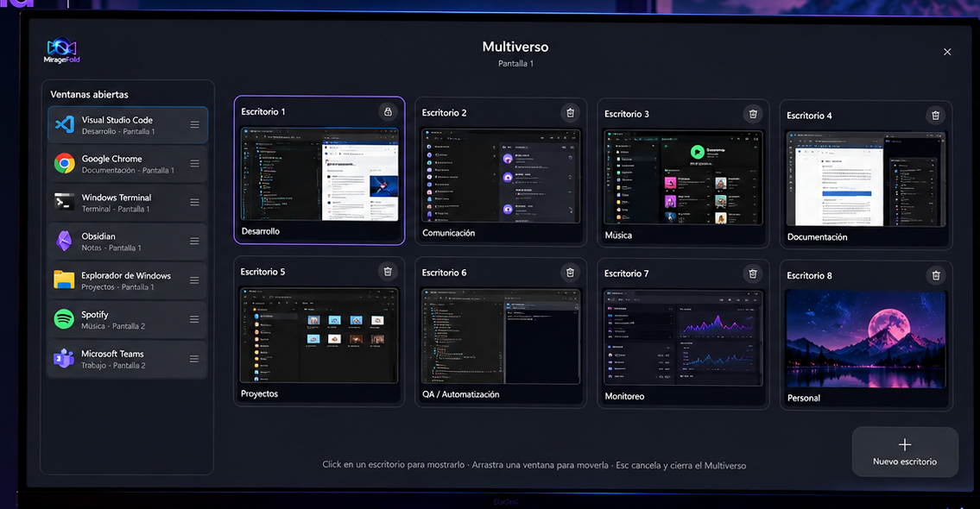The image size is (980, 509).
Task: Click the "Trabajo · Pantalla 2" text
Action: 113,365
